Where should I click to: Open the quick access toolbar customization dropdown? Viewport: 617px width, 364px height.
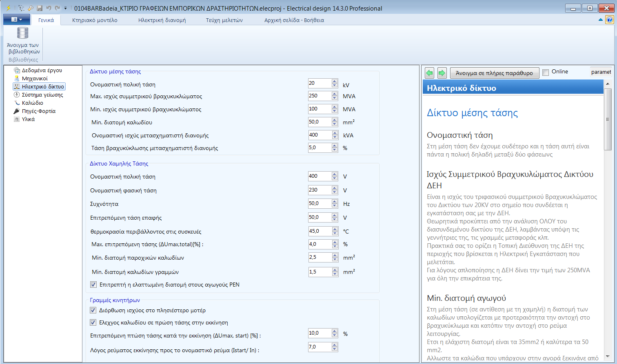pyautogui.click(x=64, y=8)
